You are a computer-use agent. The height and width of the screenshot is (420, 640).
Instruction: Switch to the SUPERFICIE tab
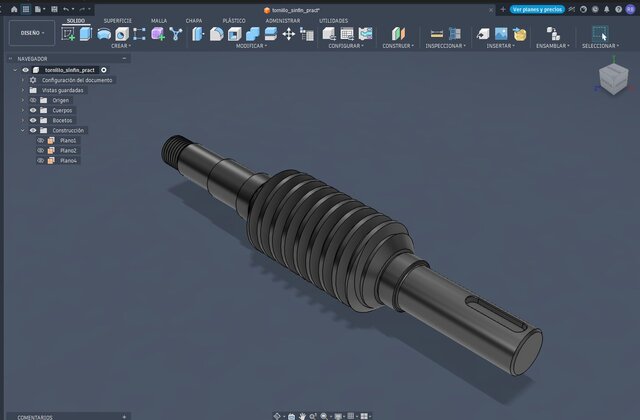click(x=118, y=21)
